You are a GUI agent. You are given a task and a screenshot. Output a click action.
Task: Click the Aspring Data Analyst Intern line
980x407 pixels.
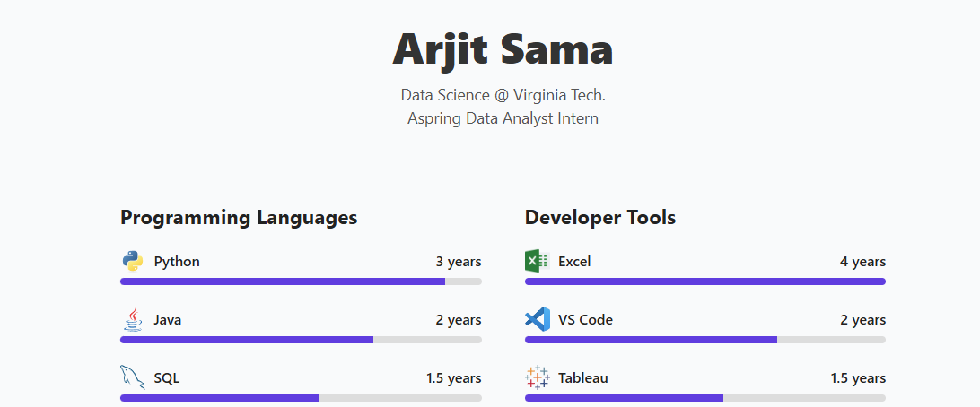tap(503, 118)
